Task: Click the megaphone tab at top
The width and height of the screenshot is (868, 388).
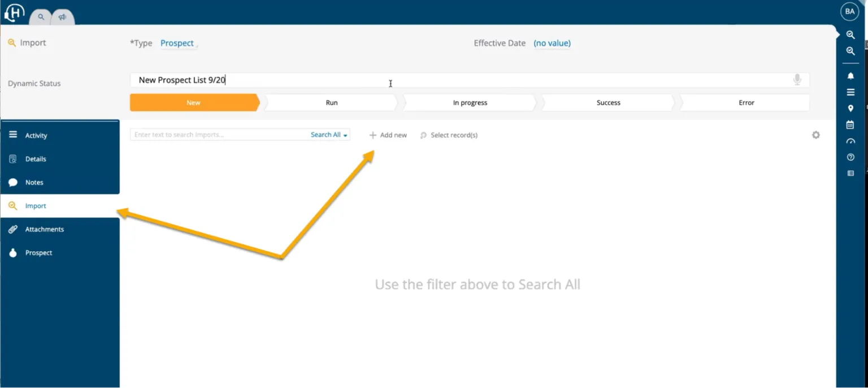Action: (62, 17)
